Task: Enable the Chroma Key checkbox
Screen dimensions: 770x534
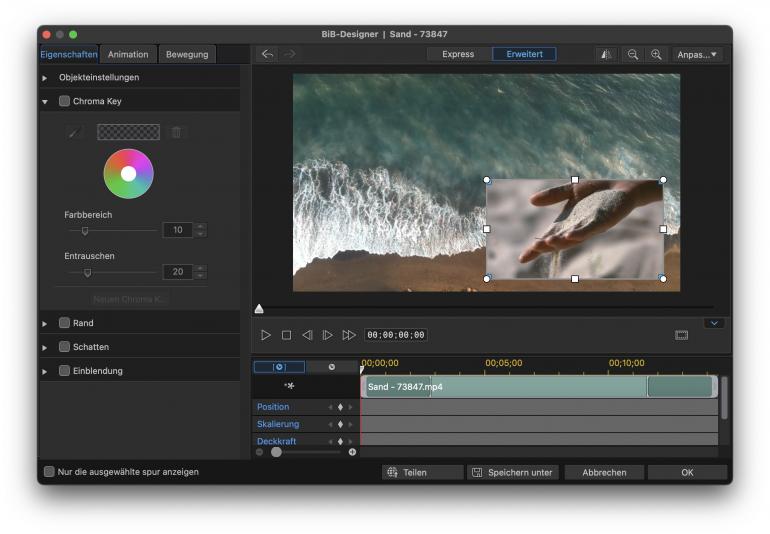Action: pos(64,101)
